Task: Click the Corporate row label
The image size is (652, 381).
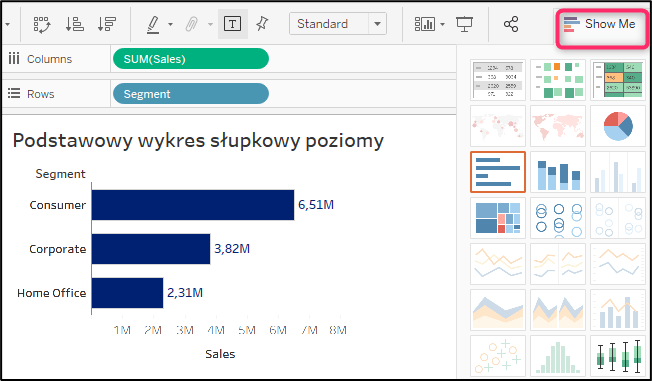Action: (58, 249)
